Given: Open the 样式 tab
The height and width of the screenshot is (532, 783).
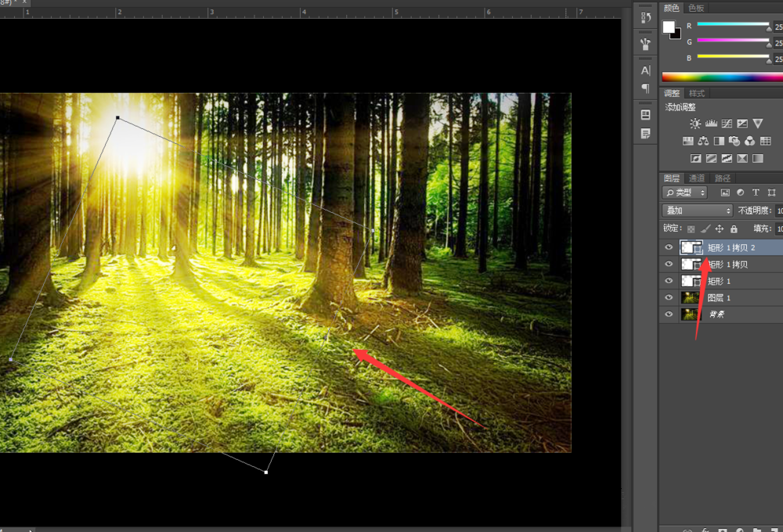Looking at the screenshot, I should [x=696, y=93].
